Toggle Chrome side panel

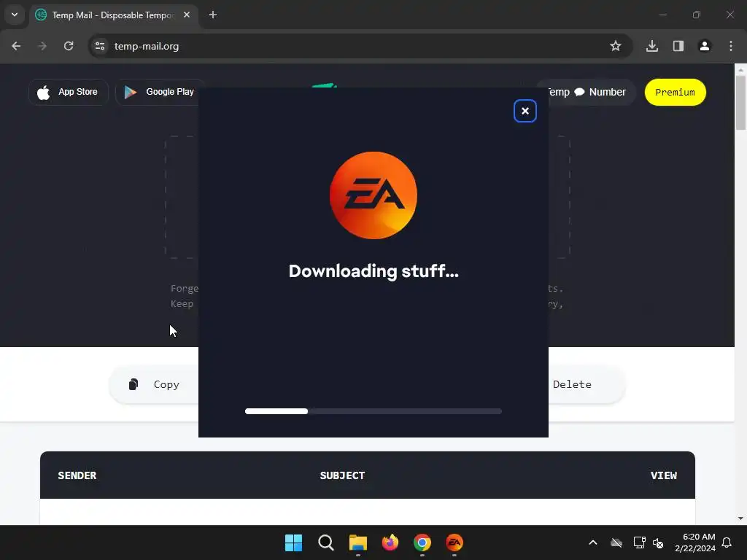tap(678, 46)
